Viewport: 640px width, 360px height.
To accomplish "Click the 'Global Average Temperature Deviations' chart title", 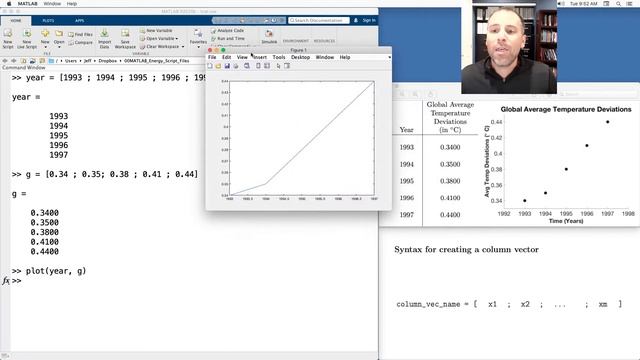I will pos(566,109).
